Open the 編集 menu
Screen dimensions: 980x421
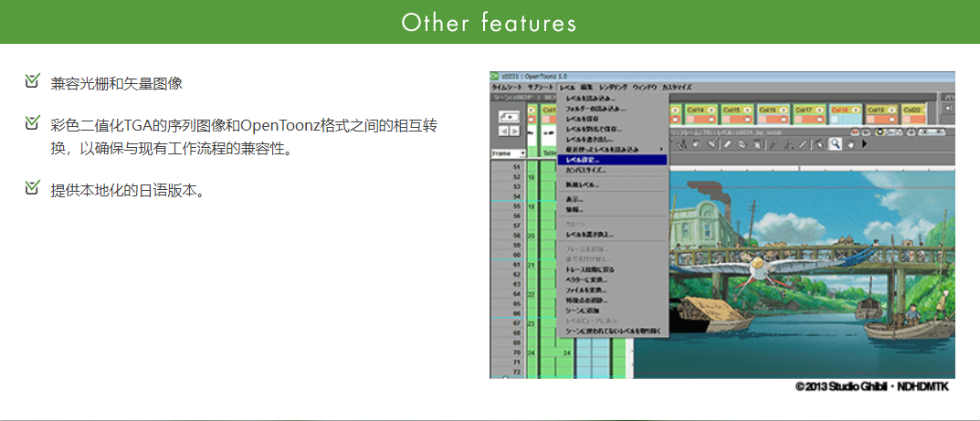click(586, 88)
